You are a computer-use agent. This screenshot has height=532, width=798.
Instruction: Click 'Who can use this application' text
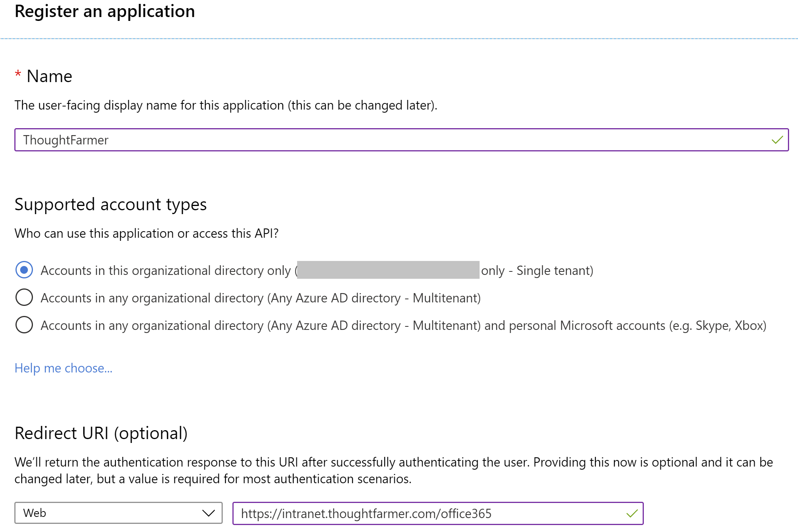146,233
